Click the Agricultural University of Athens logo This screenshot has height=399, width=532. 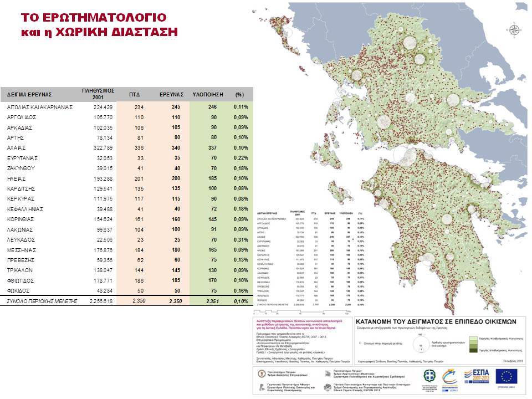(x=262, y=387)
